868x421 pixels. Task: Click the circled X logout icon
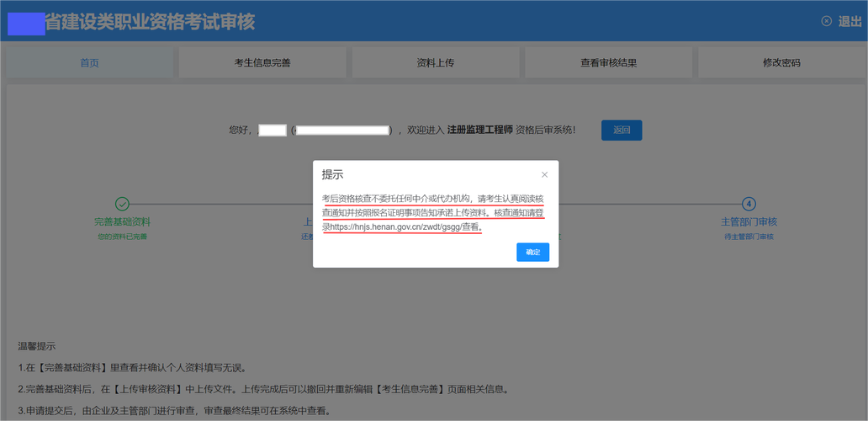point(827,21)
